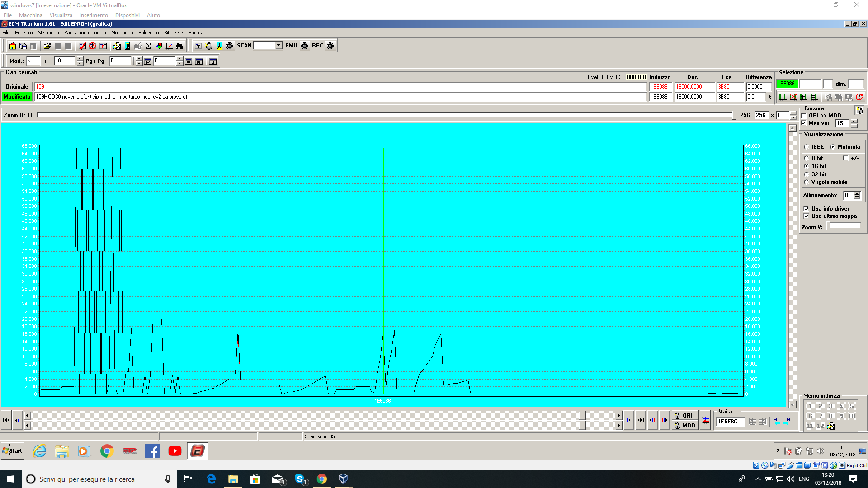868x488 pixels.
Task: Open the SCAN dropdown list
Action: click(279, 46)
